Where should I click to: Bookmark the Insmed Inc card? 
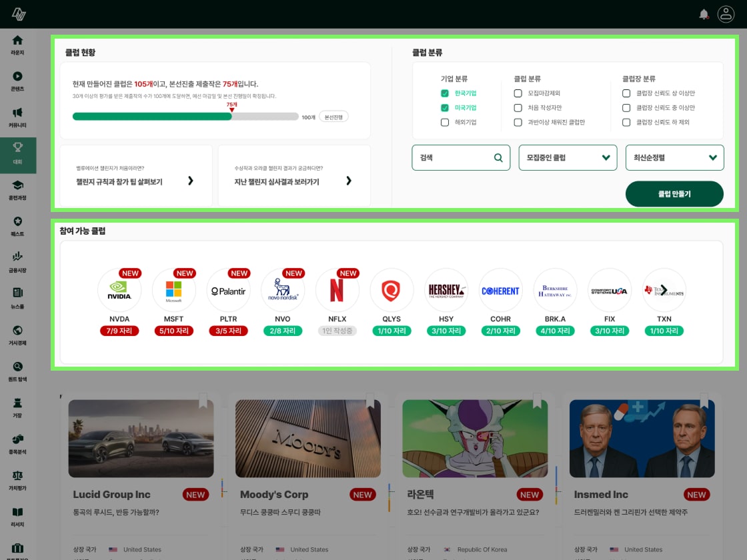(704, 401)
